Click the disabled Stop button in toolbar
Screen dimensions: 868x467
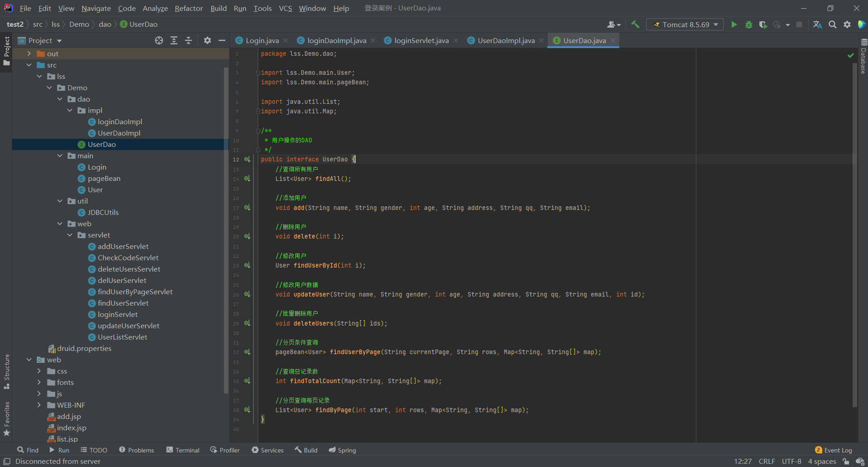click(799, 24)
